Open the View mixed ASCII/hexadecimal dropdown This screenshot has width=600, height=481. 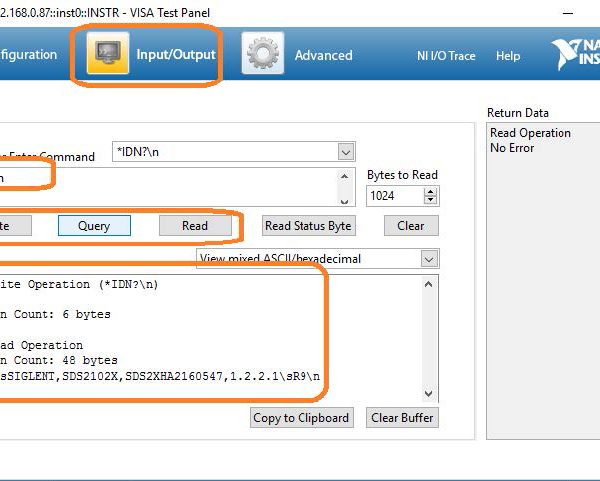coord(429,259)
